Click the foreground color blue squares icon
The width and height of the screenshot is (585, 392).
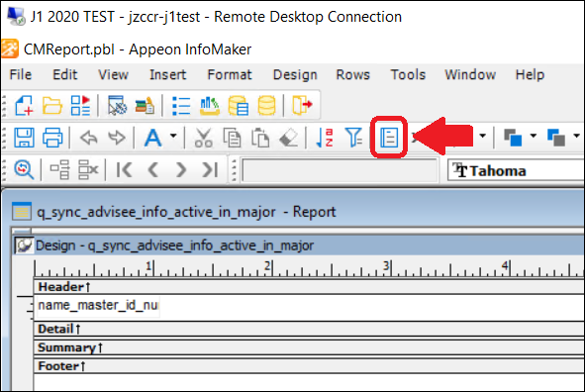(x=513, y=138)
